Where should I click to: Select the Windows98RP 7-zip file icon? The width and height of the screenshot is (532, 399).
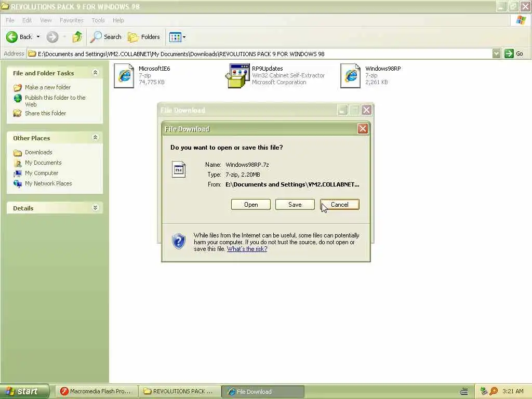[x=351, y=76]
